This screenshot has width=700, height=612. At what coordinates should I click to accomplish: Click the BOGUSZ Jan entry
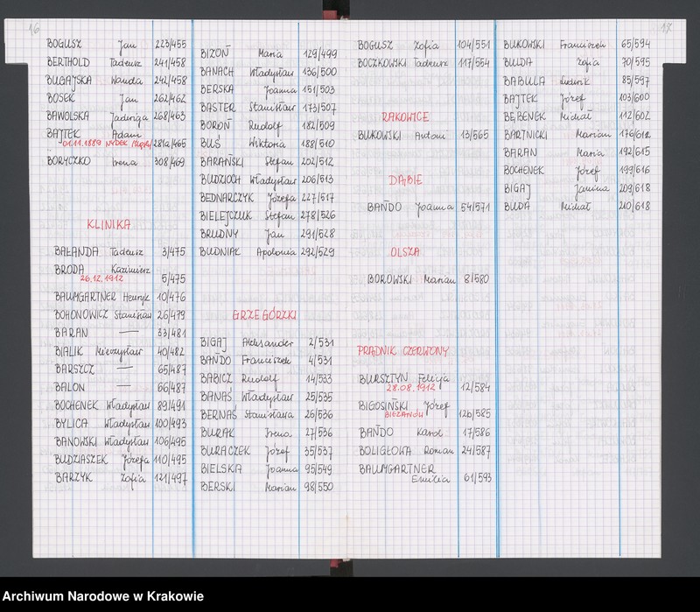116,45
